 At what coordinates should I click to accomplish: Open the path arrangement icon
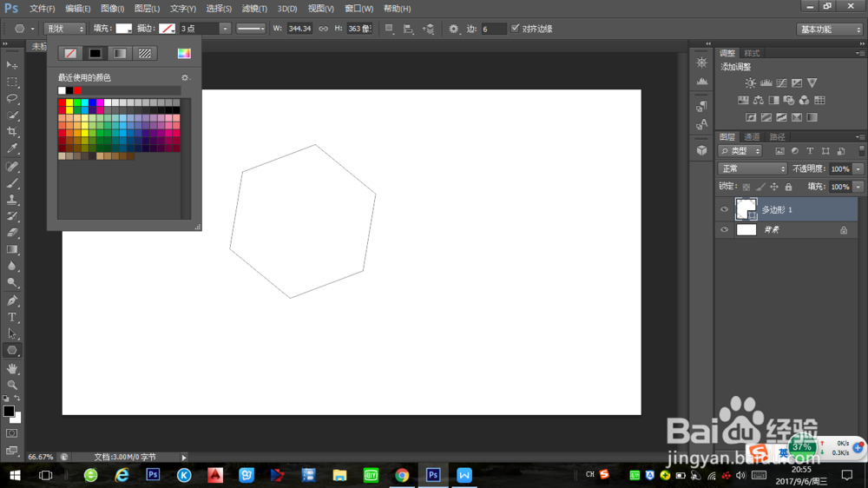click(x=429, y=29)
